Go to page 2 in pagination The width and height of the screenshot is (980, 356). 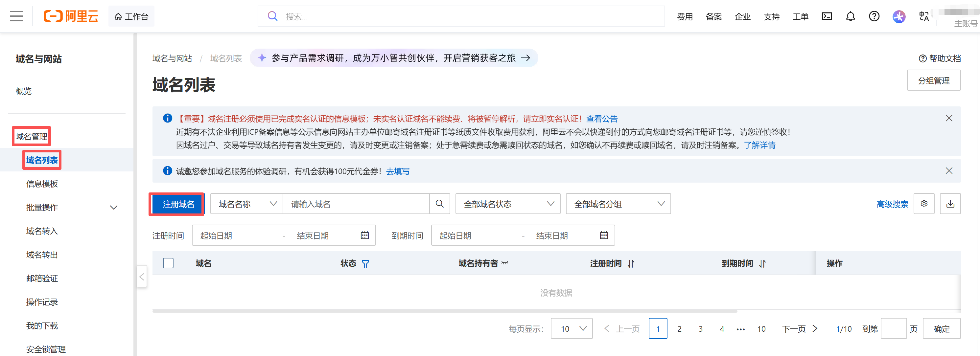pyautogui.click(x=679, y=329)
